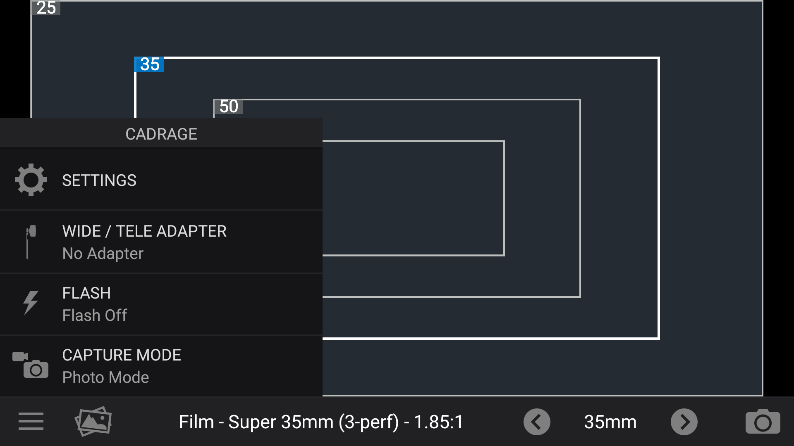Viewport: 794px width, 446px height.
Task: Tap the camera shutter icon
Action: [762, 421]
